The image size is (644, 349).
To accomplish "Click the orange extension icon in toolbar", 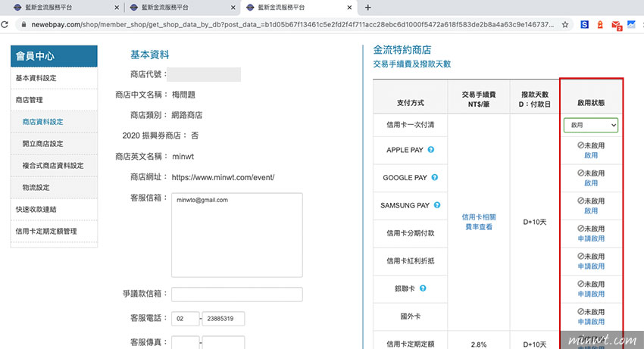I will point(600,25).
